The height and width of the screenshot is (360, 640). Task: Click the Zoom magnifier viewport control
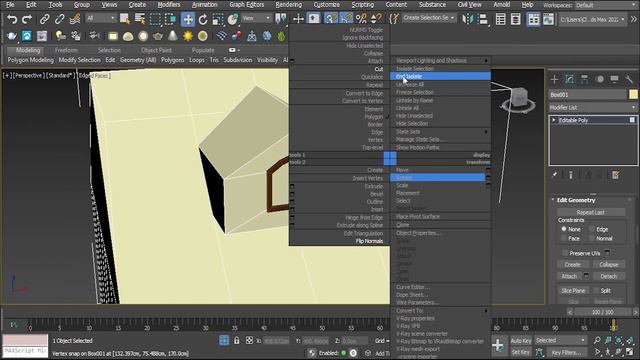(x=597, y=340)
